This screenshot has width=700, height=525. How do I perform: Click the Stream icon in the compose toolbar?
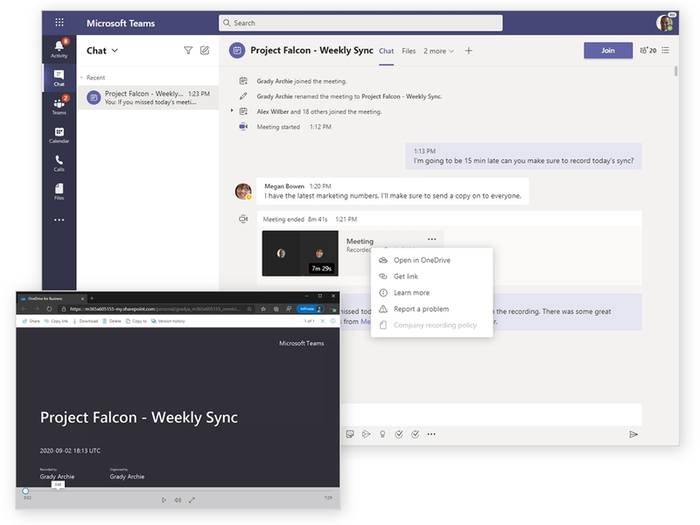(366, 434)
